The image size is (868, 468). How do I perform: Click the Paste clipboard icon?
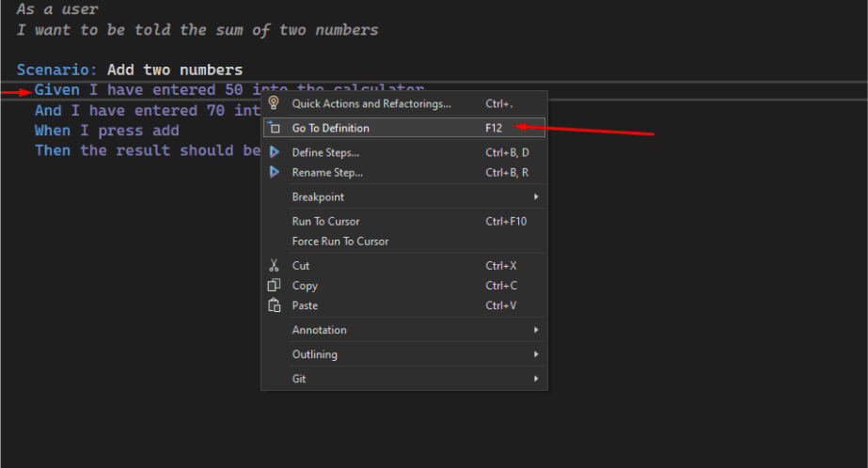point(274,305)
